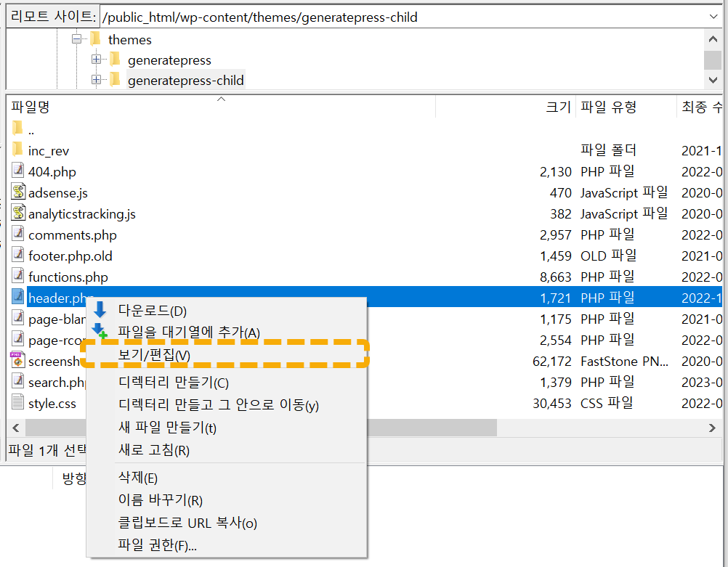Viewport: 728px width, 567px height.
Task: Click the horizontal scrollbar left arrow
Action: click(15, 428)
